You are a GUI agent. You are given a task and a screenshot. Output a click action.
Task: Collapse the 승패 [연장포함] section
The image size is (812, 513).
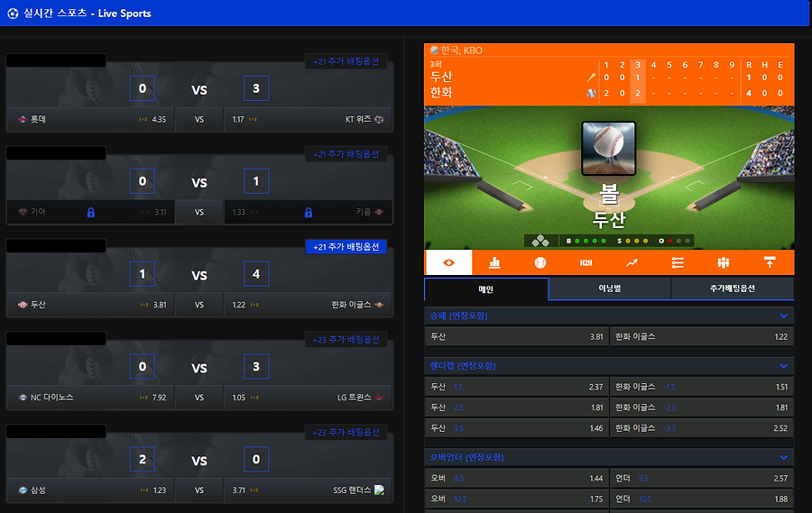click(783, 316)
